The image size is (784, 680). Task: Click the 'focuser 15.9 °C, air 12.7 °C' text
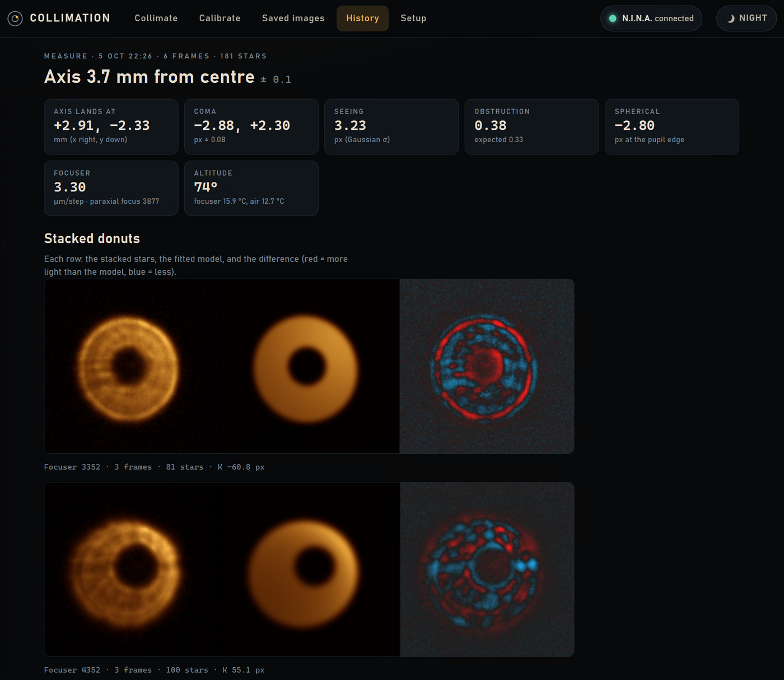(239, 201)
